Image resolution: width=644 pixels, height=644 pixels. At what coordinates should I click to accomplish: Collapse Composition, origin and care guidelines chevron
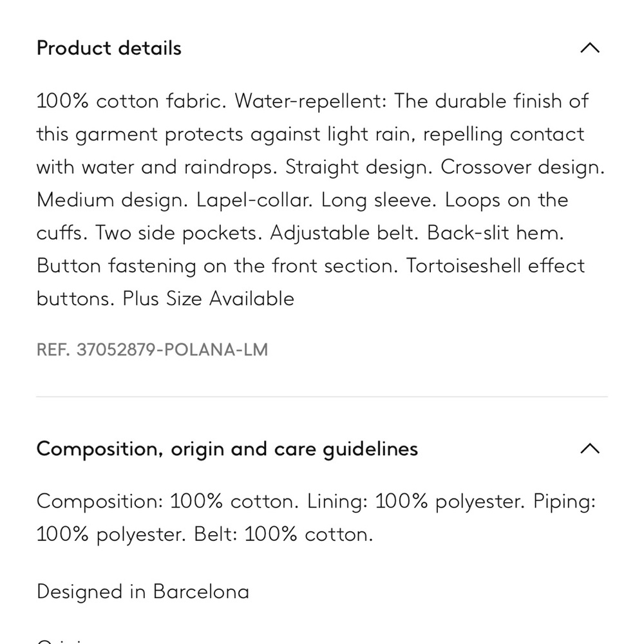coord(590,448)
